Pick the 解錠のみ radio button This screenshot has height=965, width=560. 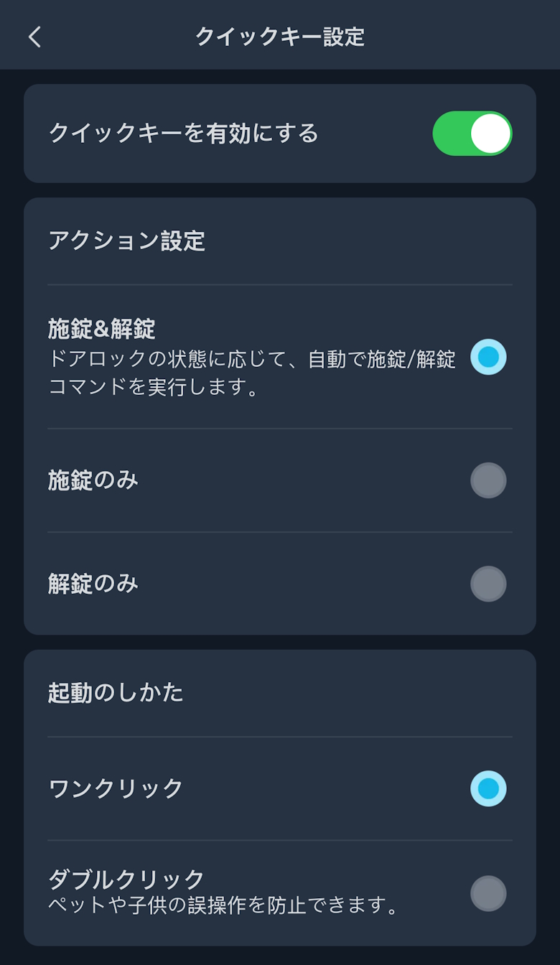pos(488,584)
